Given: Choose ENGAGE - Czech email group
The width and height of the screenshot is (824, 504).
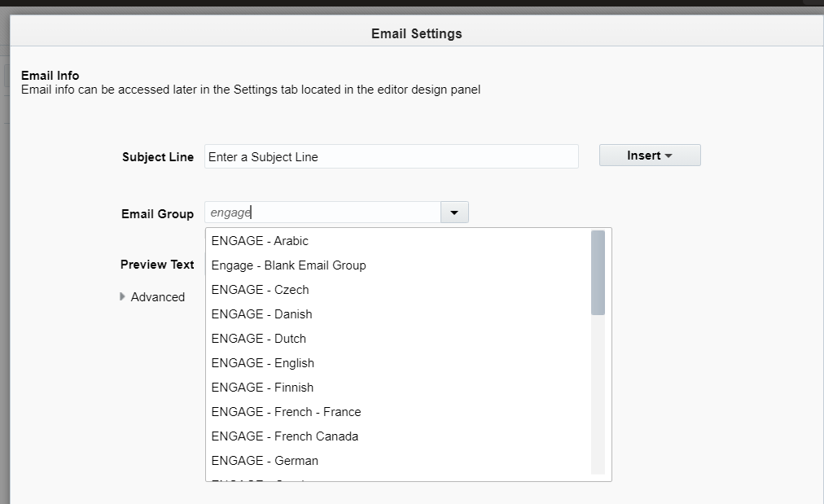Looking at the screenshot, I should (260, 290).
